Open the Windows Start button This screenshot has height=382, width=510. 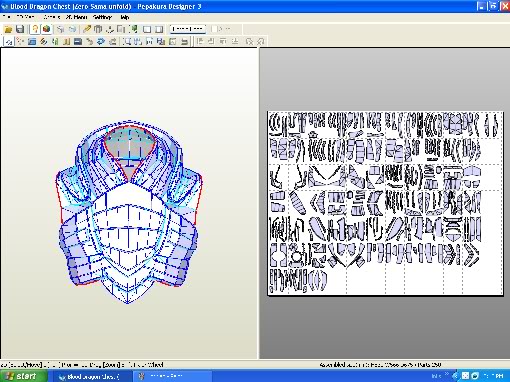tap(23, 376)
